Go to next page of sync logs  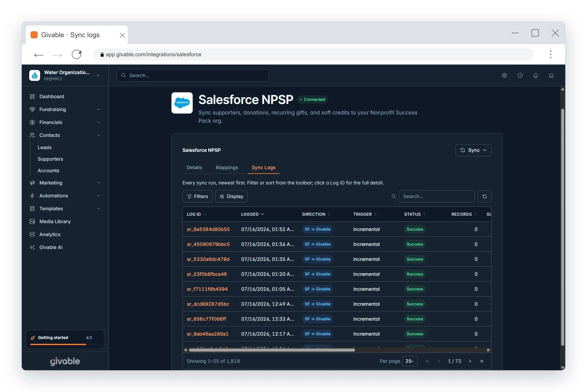(x=470, y=361)
